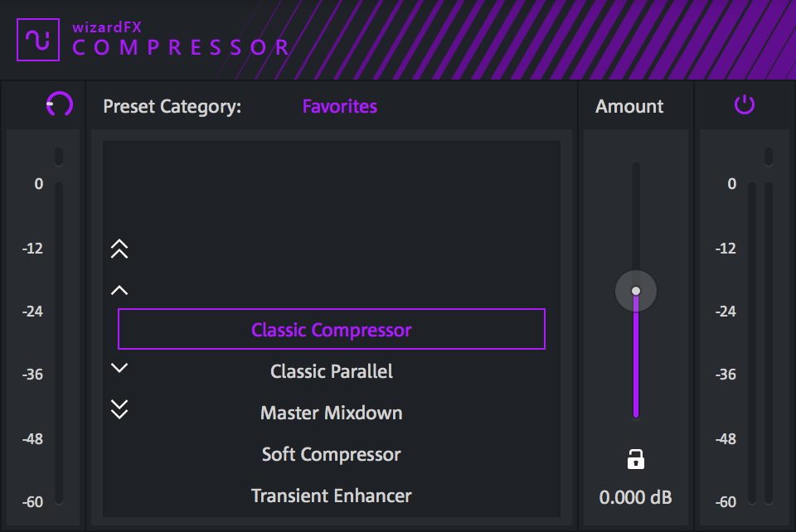The height and width of the screenshot is (532, 796).
Task: Select the Classic Compressor preset
Action: click(x=332, y=330)
